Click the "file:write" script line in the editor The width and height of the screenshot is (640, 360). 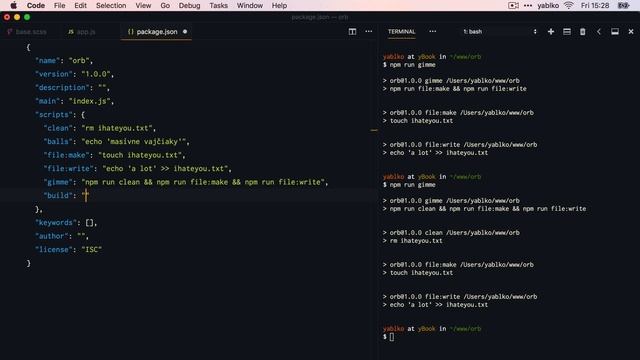coord(138,169)
